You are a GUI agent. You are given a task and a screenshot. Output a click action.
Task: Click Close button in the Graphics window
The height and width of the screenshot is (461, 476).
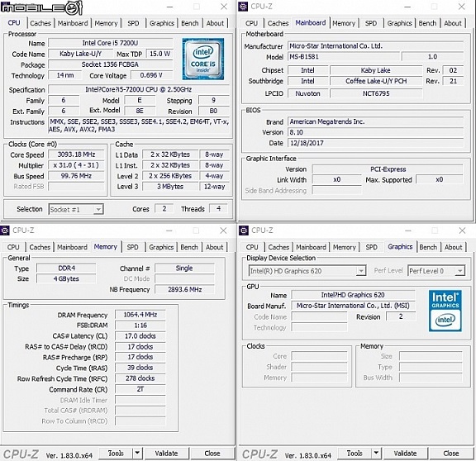click(x=451, y=453)
